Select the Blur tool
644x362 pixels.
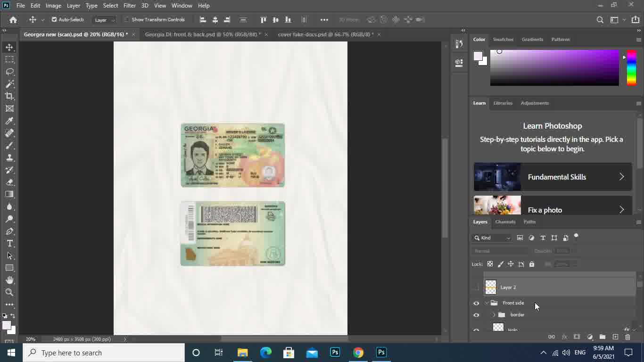click(x=9, y=206)
